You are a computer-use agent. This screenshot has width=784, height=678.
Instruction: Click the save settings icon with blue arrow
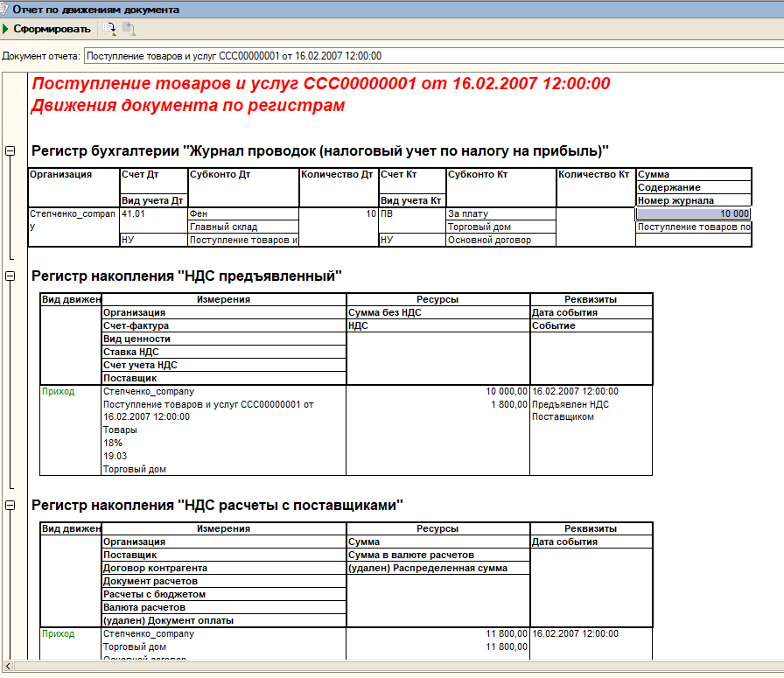109,29
